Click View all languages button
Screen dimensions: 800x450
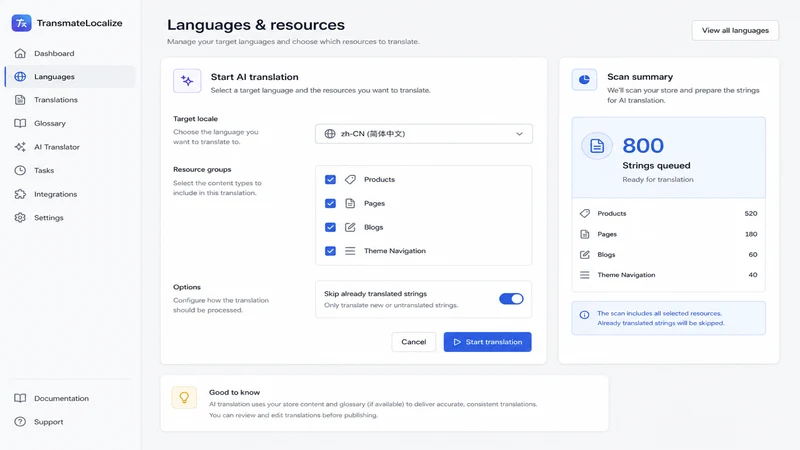[735, 31]
